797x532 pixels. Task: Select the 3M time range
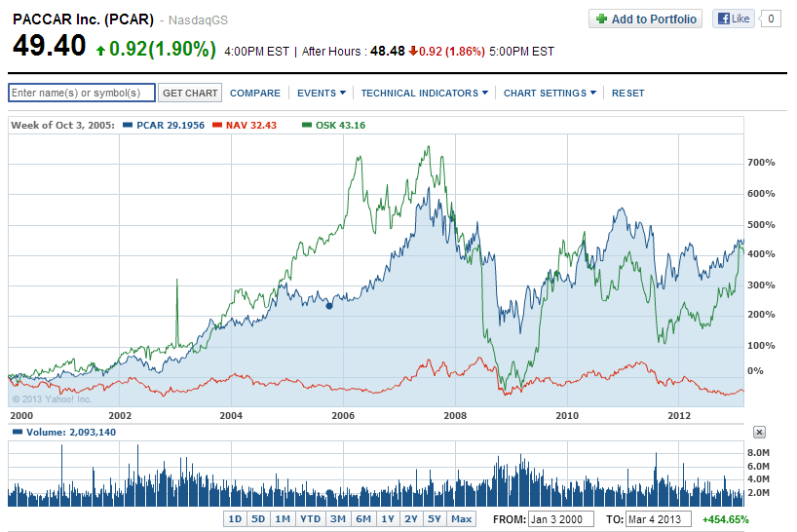[337, 518]
